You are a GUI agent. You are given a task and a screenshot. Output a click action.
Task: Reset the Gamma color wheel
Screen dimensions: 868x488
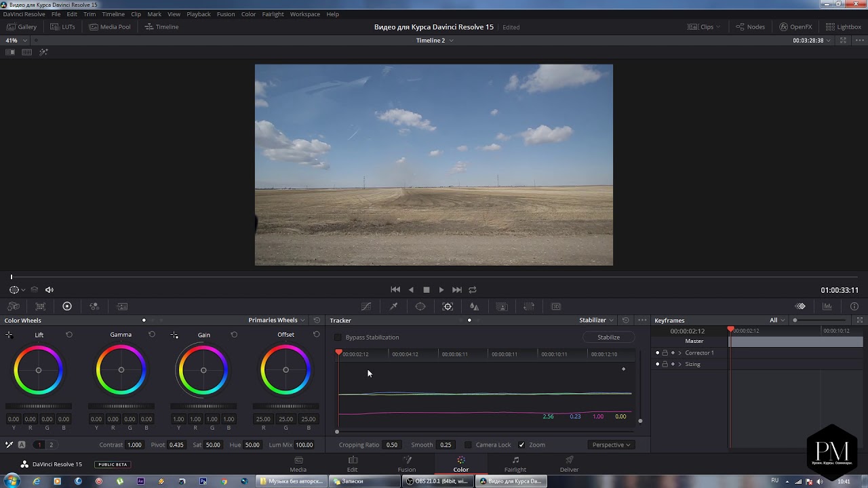(152, 334)
